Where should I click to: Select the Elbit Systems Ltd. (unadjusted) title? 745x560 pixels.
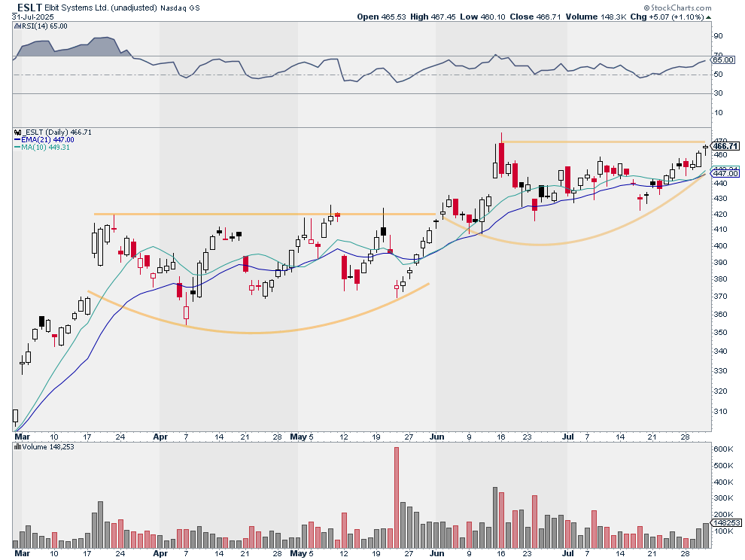(101, 8)
